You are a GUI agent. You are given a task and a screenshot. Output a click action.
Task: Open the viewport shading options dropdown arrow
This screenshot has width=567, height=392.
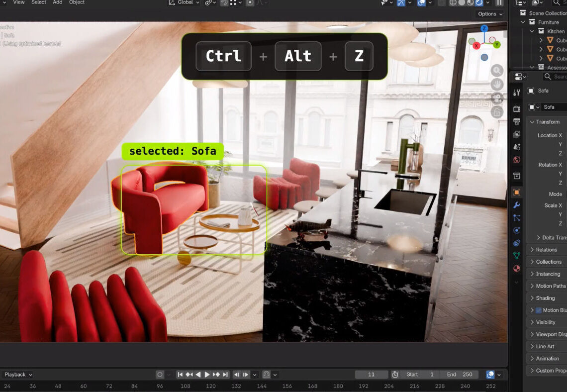click(x=487, y=3)
